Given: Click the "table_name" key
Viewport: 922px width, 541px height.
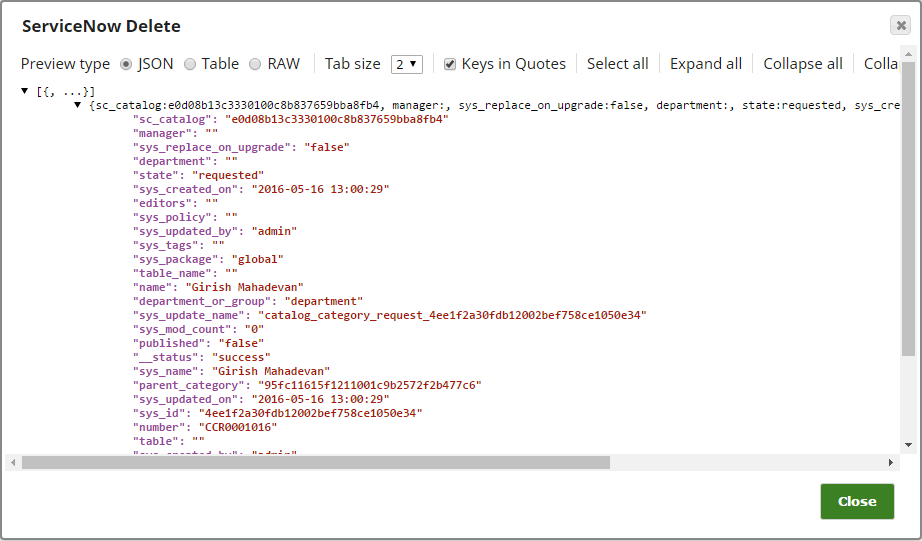Looking at the screenshot, I should coord(172,273).
